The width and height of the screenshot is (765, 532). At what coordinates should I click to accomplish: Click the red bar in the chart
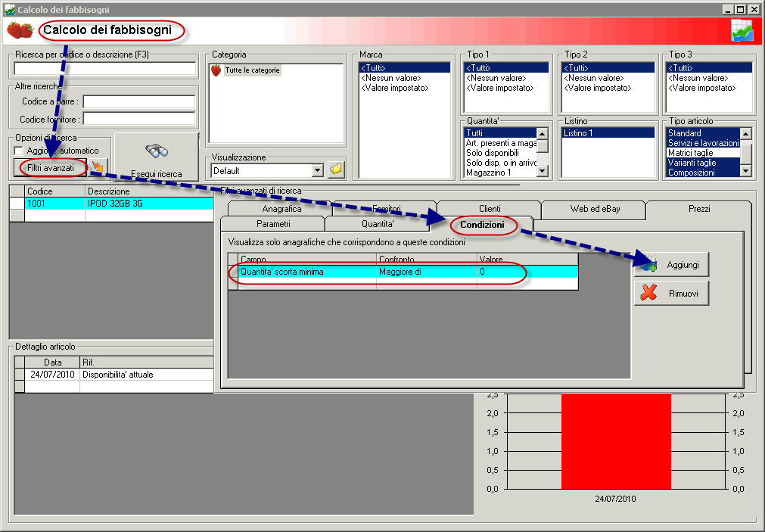point(616,440)
